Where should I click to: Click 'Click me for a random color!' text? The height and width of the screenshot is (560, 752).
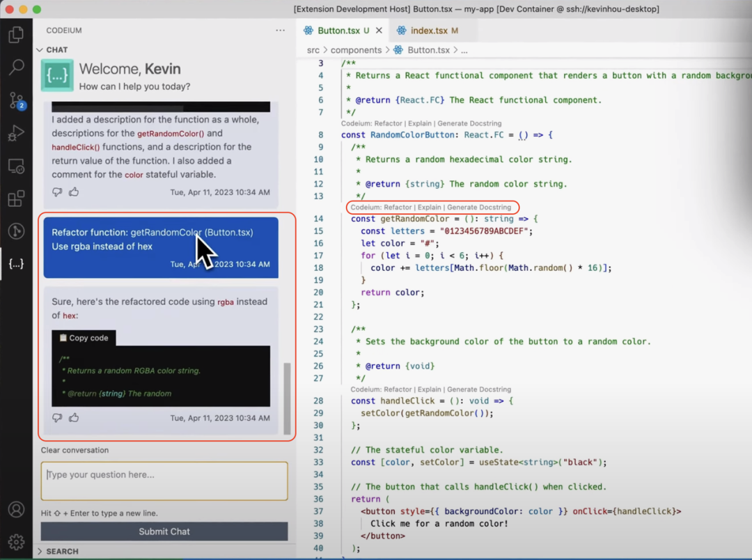click(x=439, y=524)
